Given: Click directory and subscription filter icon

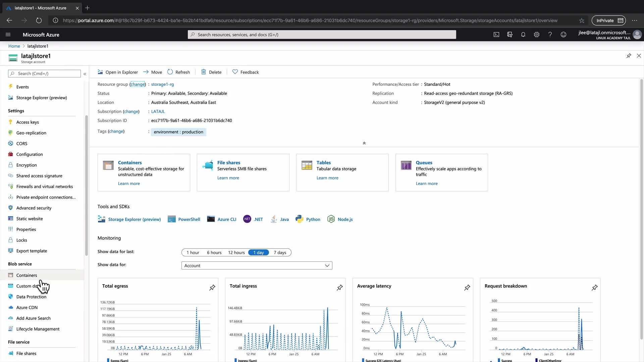Looking at the screenshot, I should tap(510, 35).
